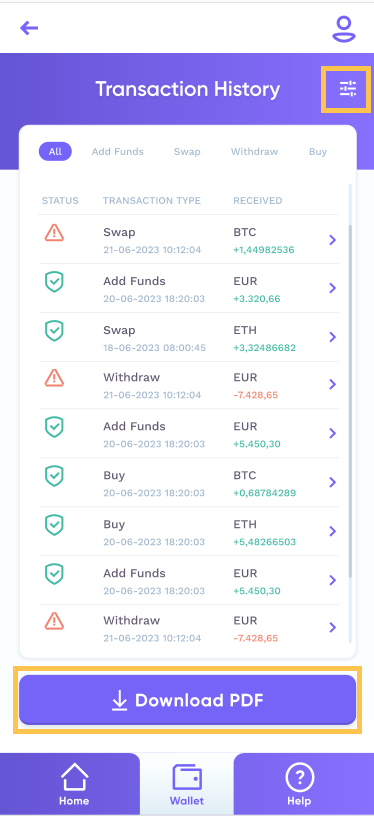Image resolution: width=374 pixels, height=816 pixels.
Task: Click warning icon on BTC Swap transaction
Action: click(x=54, y=233)
